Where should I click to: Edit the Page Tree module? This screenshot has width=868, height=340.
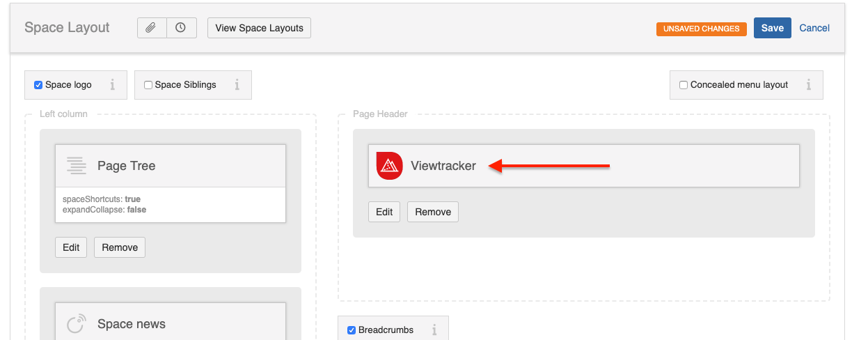(x=71, y=247)
